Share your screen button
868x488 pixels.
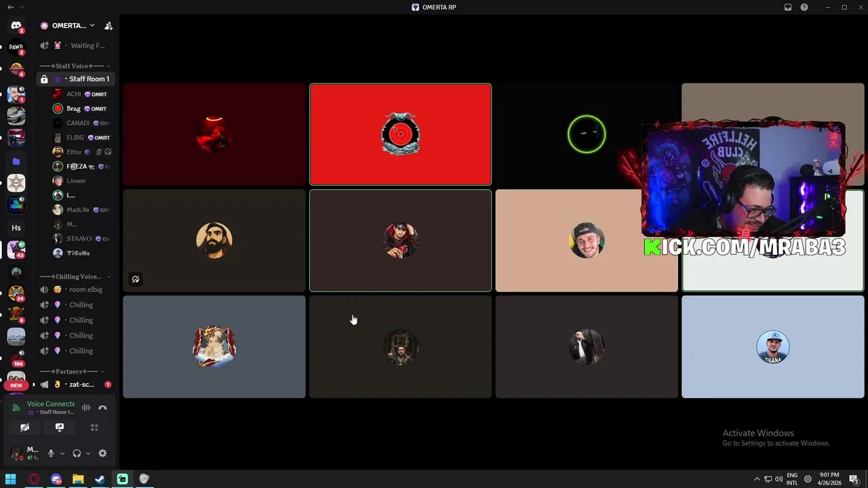click(60, 428)
